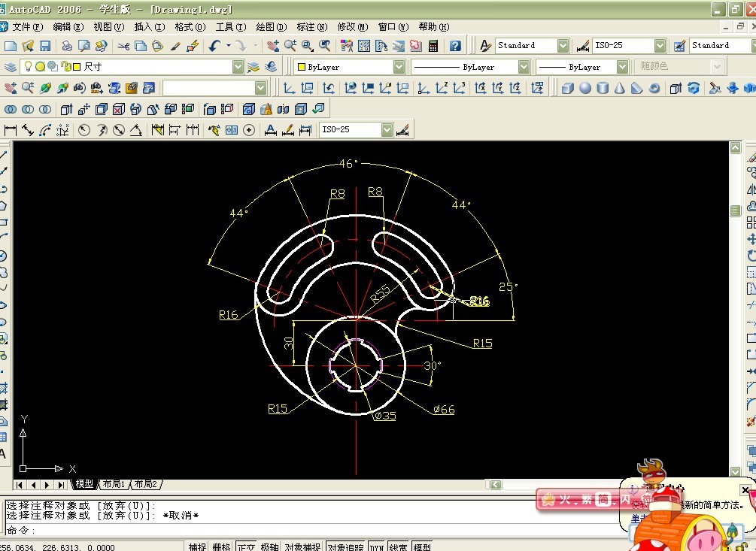Click the horizontal scrollbar left arrow

496,485
